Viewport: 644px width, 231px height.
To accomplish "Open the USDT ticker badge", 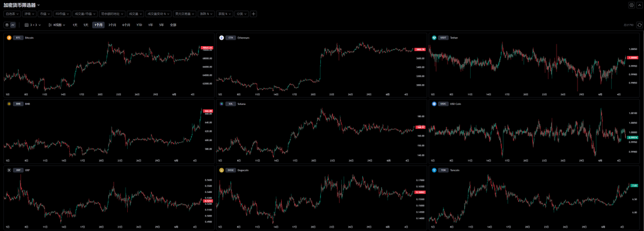I will [443, 38].
